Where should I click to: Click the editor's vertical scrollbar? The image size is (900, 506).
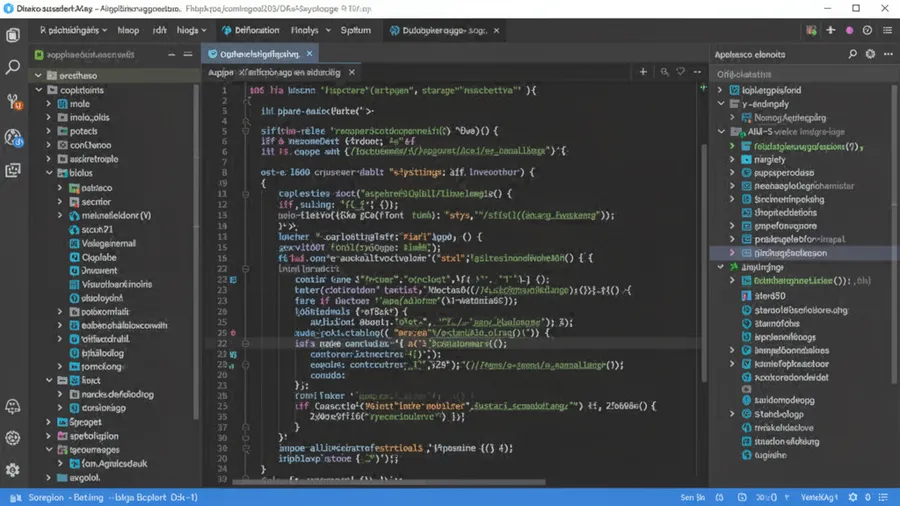pos(704,264)
